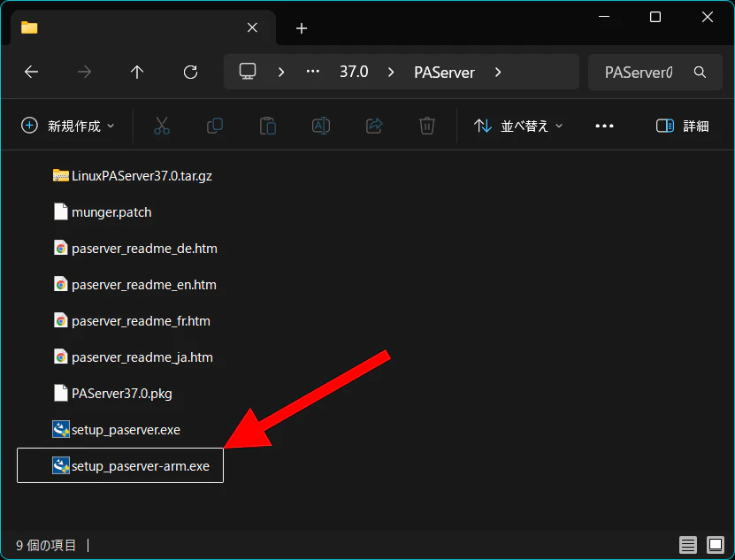Maximize the Explorer window
Screen dimensions: 735x560
pyautogui.click(x=655, y=17)
